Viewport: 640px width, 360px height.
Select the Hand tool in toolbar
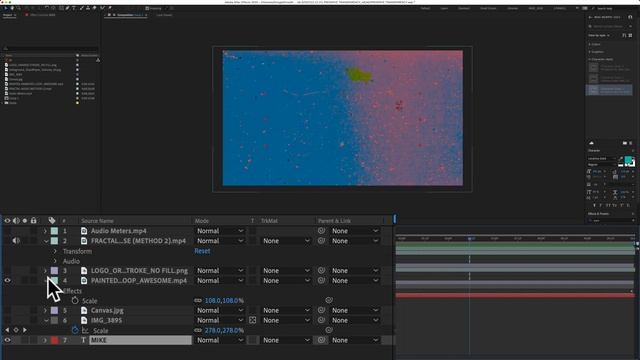click(x=12, y=8)
